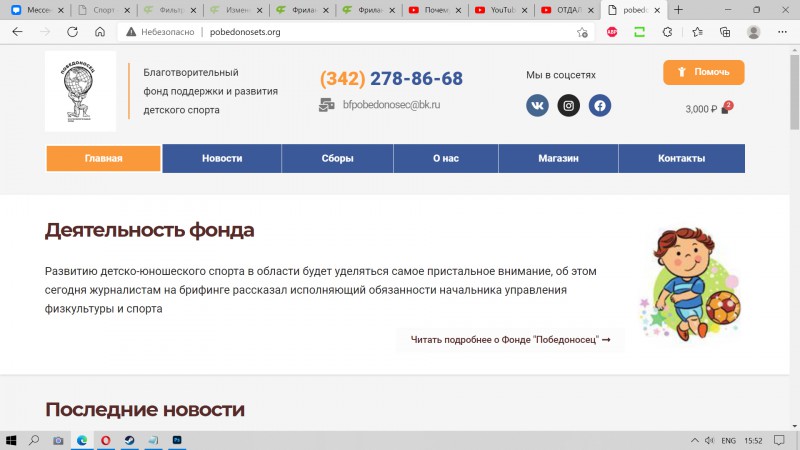Open the Instagram social icon
The width and height of the screenshot is (800, 450).
pyautogui.click(x=568, y=106)
